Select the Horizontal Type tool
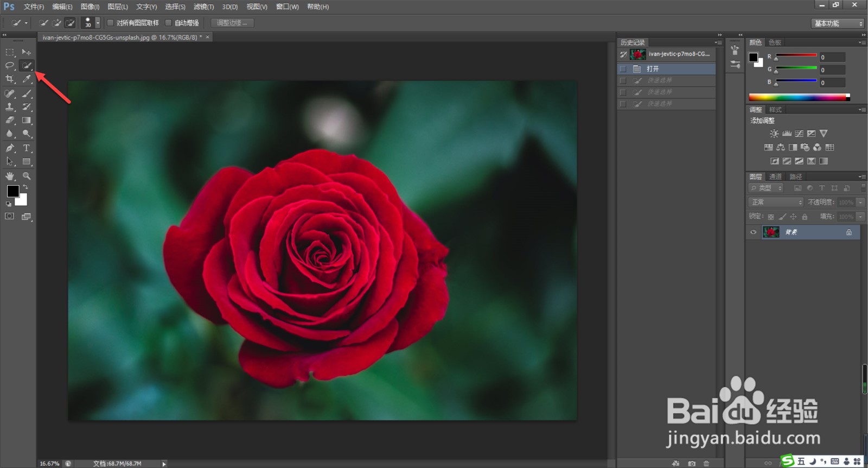Screen dimensions: 868x468 coord(26,148)
